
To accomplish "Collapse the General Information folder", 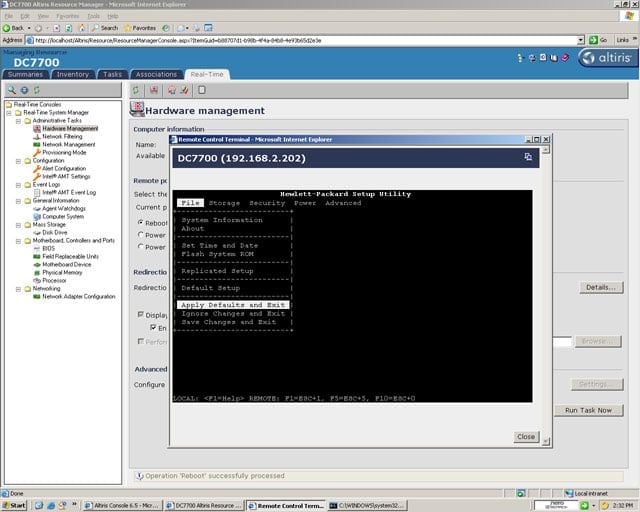I will pyautogui.click(x=18, y=201).
